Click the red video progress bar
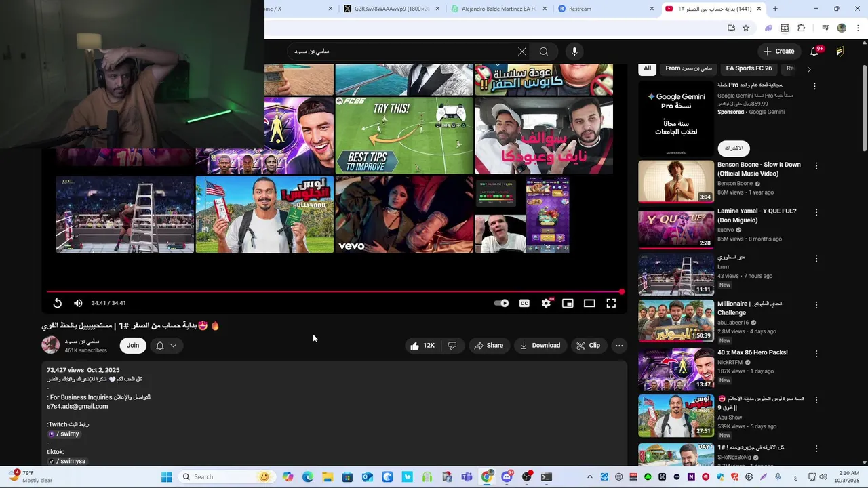868x488 pixels. pyautogui.click(x=335, y=292)
